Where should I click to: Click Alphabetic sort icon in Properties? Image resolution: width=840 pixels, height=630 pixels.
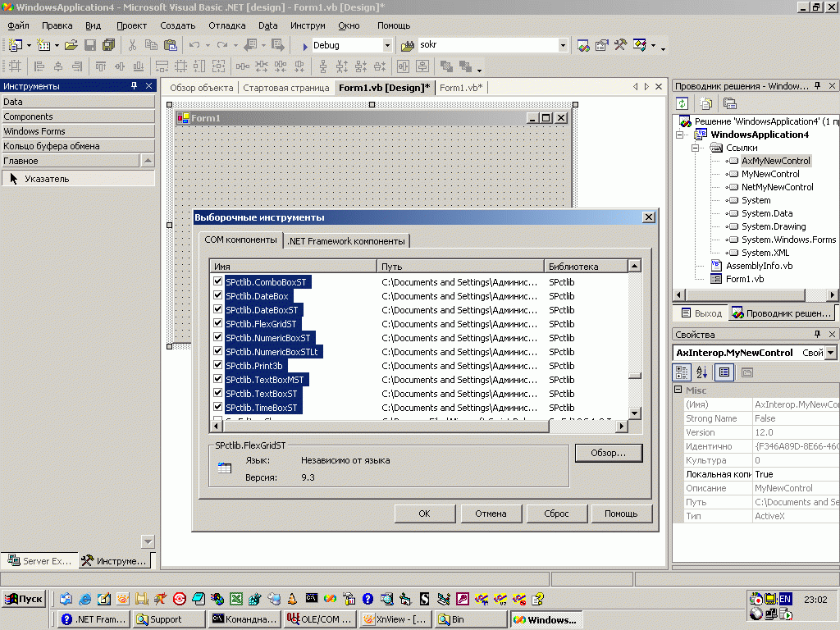point(702,372)
